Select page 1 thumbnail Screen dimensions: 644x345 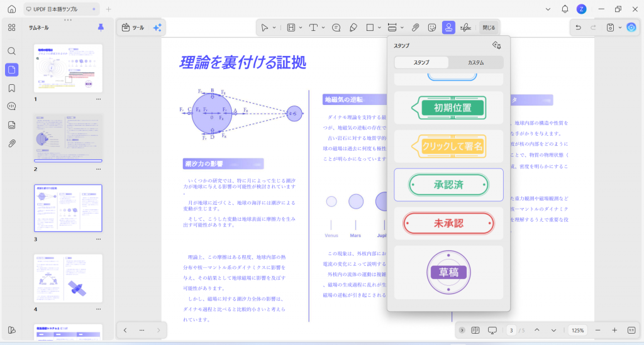(x=68, y=68)
